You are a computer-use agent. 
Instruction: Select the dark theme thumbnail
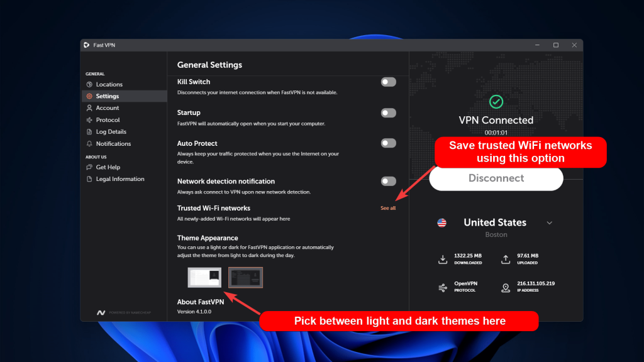coord(245,277)
